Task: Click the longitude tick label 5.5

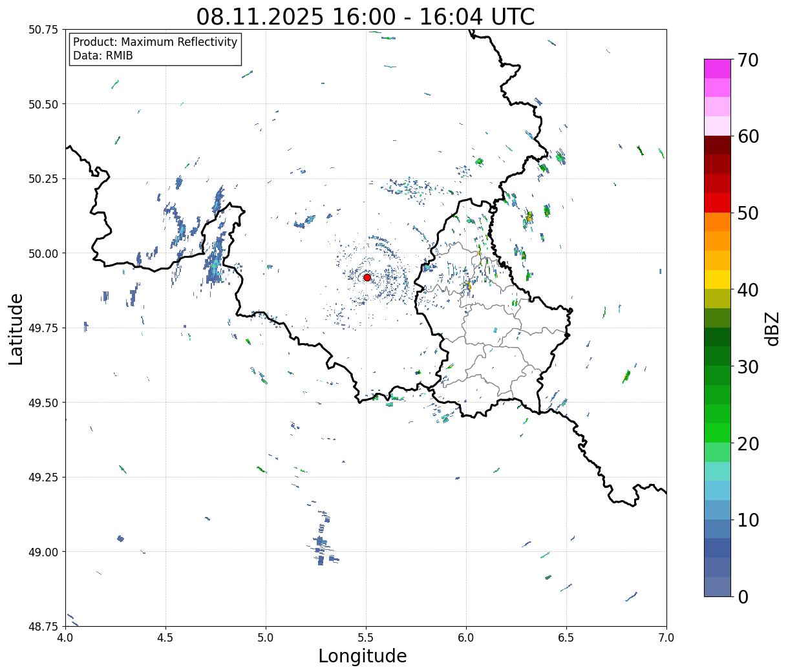Action: pyautogui.click(x=366, y=638)
